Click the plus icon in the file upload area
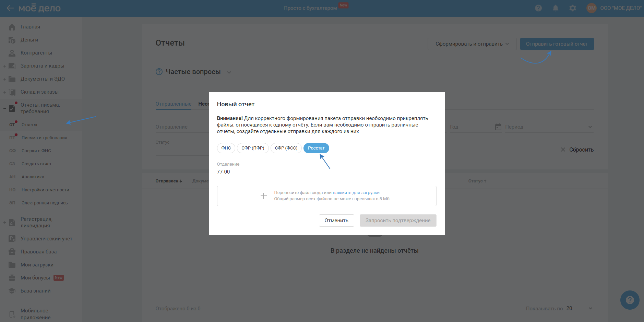The height and width of the screenshot is (322, 644). [x=264, y=196]
